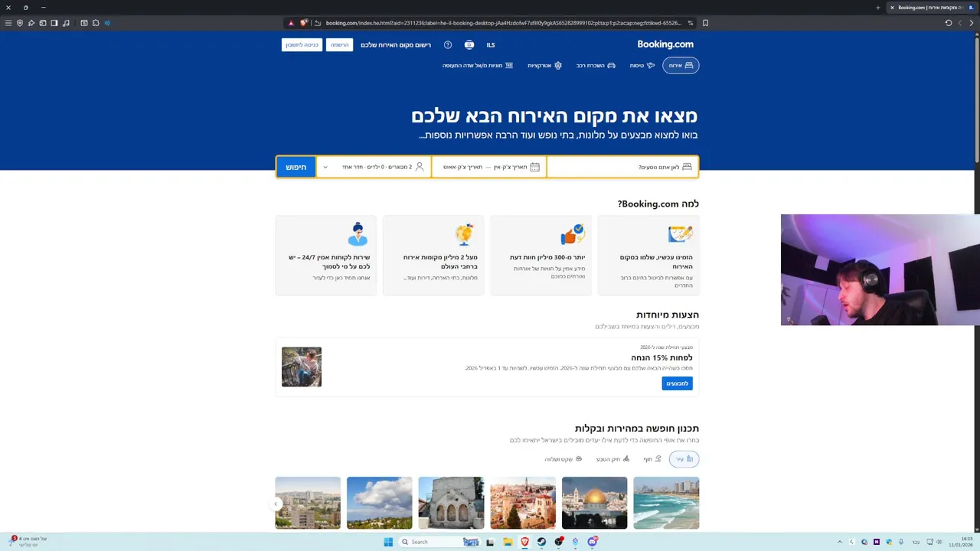Click the למבצעים deals button
980x551 pixels.
pos(678,383)
